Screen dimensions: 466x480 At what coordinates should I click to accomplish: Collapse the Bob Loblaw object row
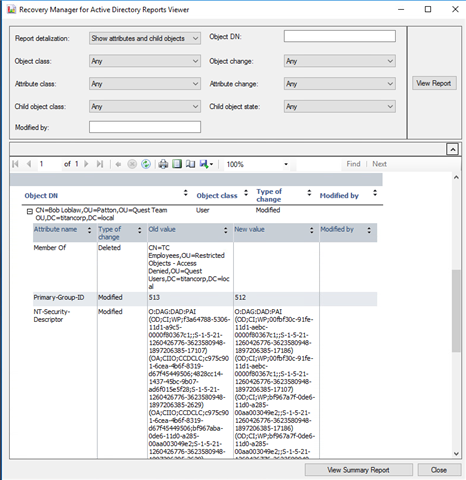30,211
